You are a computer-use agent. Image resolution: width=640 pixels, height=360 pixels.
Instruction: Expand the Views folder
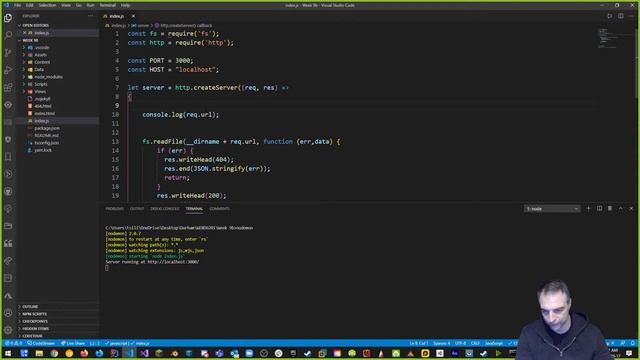click(40, 91)
